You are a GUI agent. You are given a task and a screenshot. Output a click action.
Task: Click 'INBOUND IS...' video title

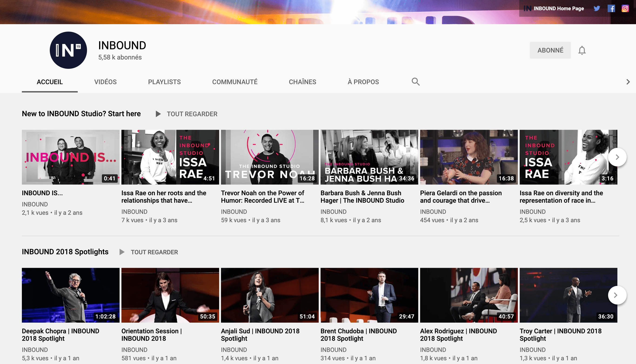[x=42, y=193]
